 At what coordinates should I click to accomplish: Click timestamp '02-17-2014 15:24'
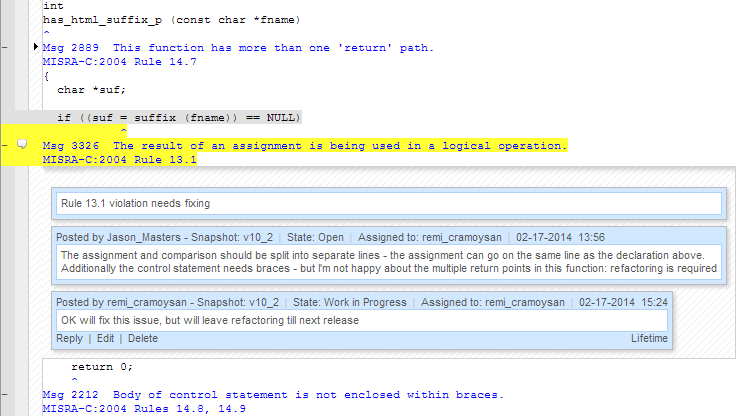point(623,303)
